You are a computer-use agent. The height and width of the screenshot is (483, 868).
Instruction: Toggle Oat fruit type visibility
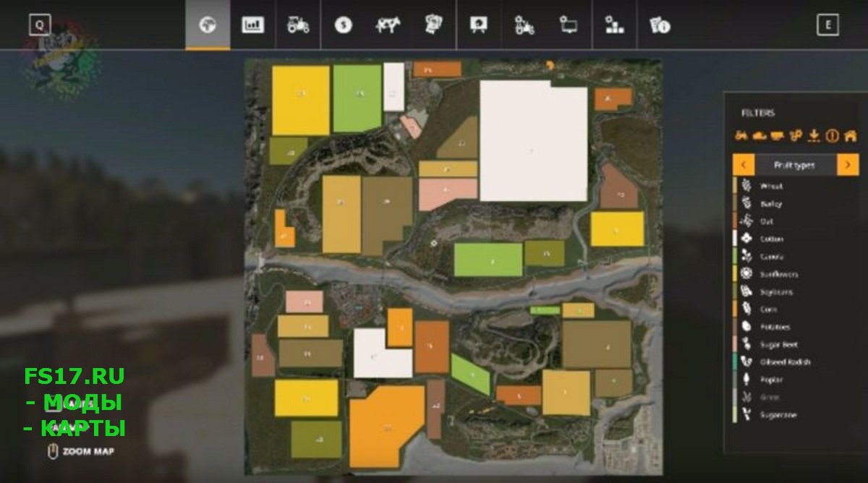795,221
